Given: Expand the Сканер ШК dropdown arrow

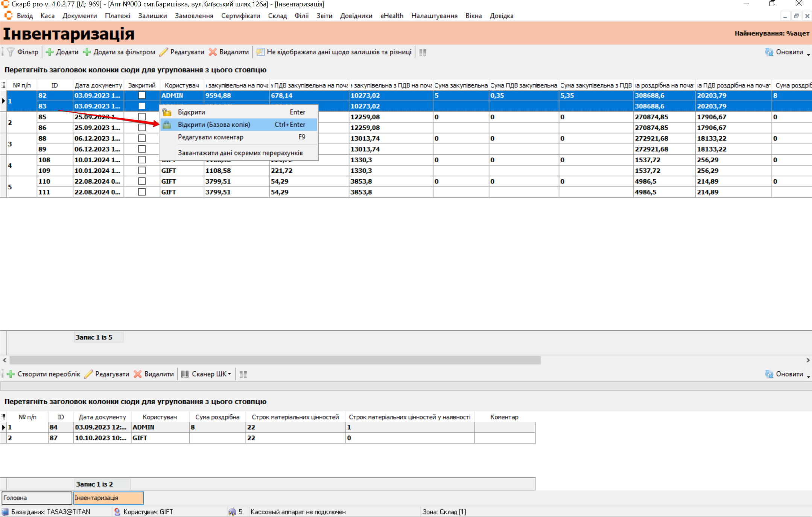Looking at the screenshot, I should 230,374.
